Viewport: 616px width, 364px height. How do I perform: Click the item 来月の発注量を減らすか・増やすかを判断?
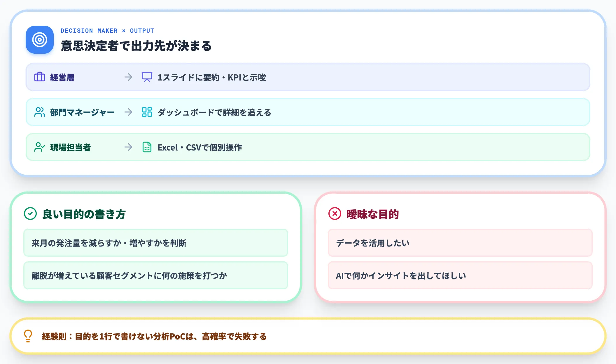156,243
